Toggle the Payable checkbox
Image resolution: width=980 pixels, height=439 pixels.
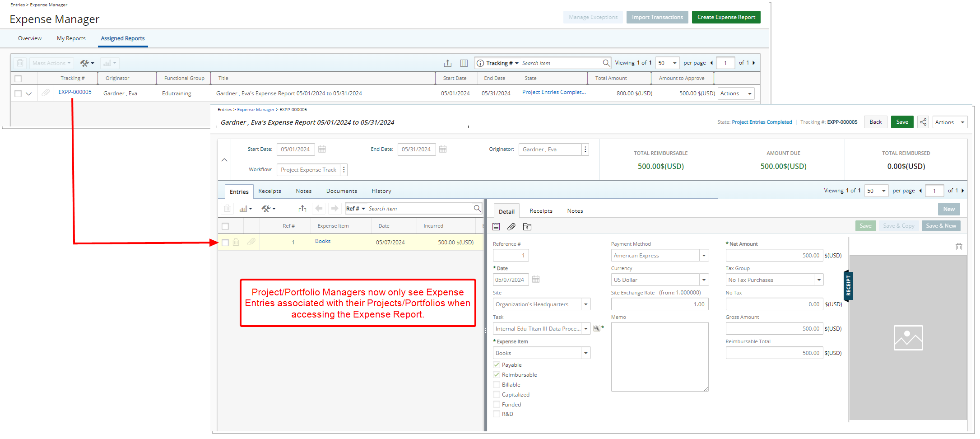497,364
